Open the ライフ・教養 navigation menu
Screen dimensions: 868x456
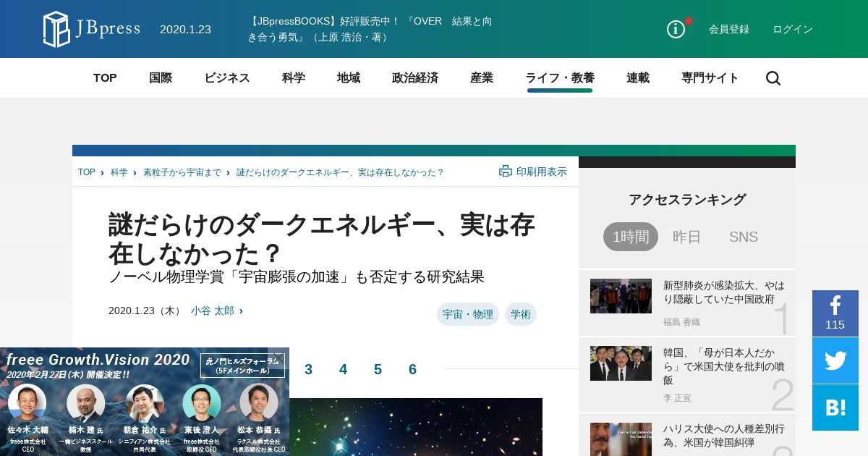pyautogui.click(x=560, y=78)
